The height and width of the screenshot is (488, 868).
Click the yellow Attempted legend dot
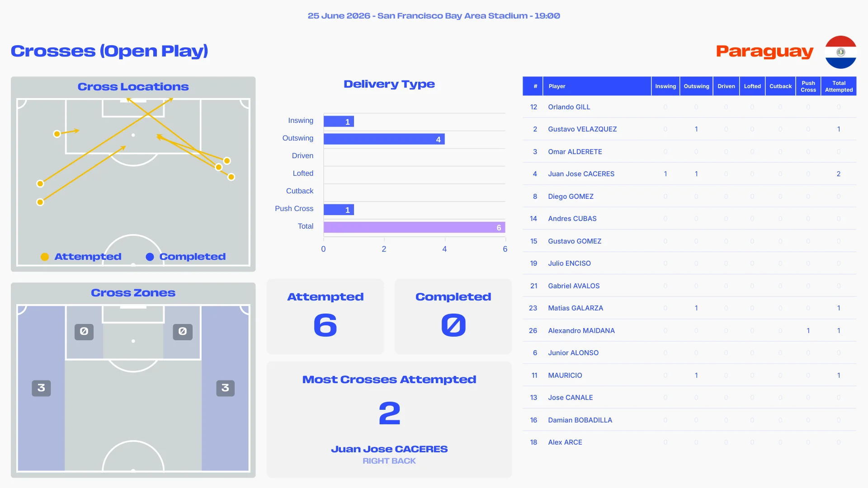point(45,257)
